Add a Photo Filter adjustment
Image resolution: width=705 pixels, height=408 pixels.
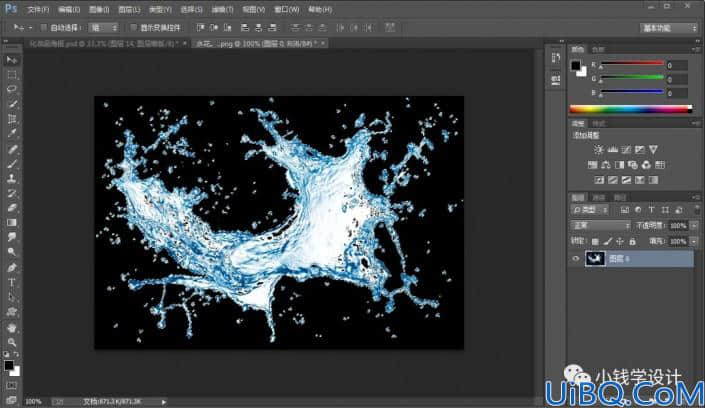[x=633, y=165]
